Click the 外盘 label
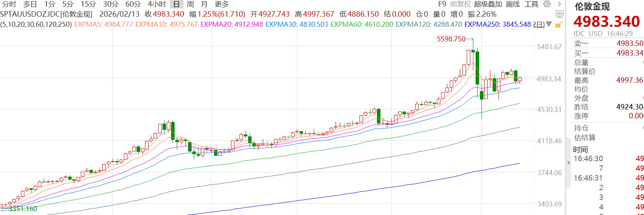This screenshot has width=644, height=215. [581, 98]
